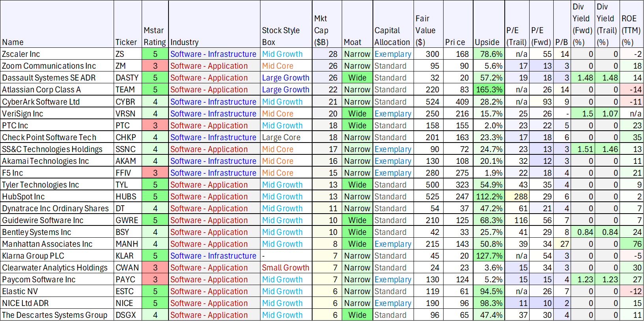The height and width of the screenshot is (321, 644).
Task: Select the Zscaler Inc name cell
Action: (57, 54)
